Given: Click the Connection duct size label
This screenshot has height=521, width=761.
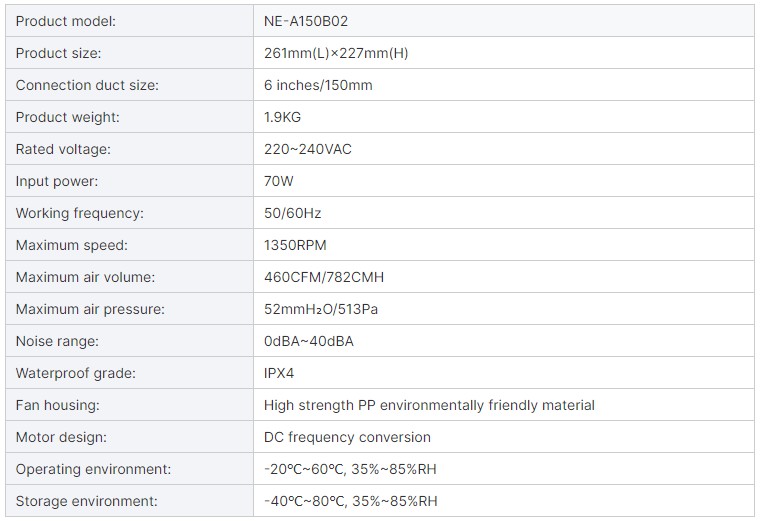Looking at the screenshot, I should 87,85.
